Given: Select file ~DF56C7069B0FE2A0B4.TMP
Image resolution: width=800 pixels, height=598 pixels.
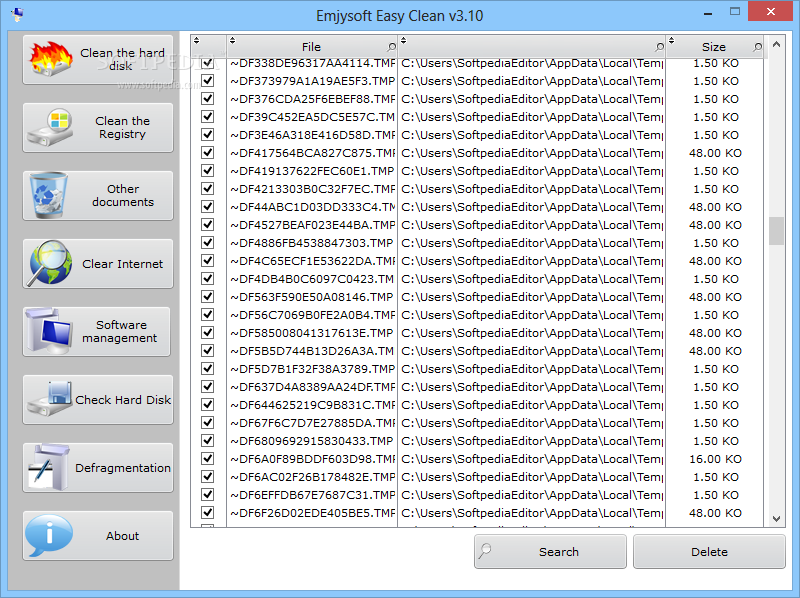Looking at the screenshot, I should click(312, 315).
